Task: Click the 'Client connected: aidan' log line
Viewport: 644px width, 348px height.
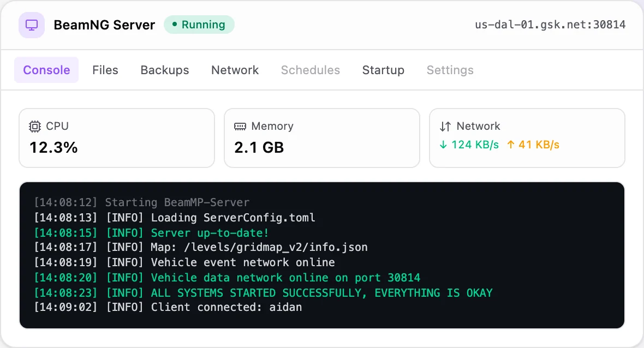Action: click(x=168, y=307)
